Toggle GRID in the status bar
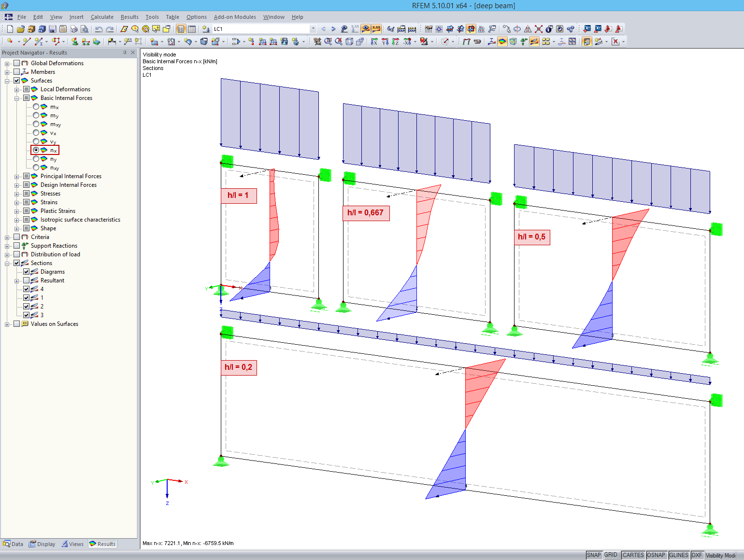 pos(611,555)
